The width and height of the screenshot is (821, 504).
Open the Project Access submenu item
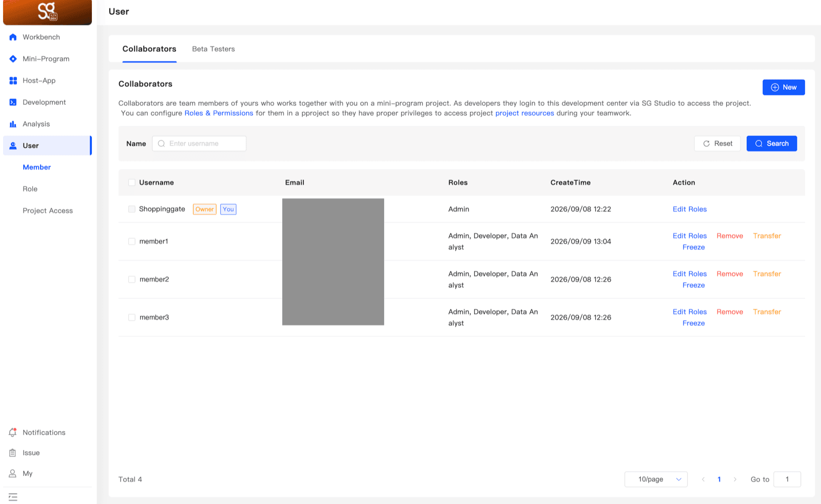pos(48,210)
